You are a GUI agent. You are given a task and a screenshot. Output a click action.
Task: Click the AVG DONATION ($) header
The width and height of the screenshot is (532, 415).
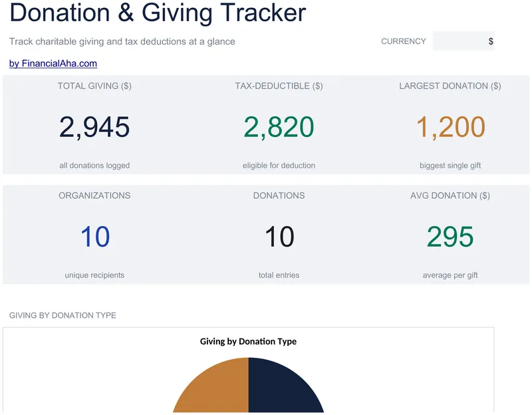pos(450,196)
